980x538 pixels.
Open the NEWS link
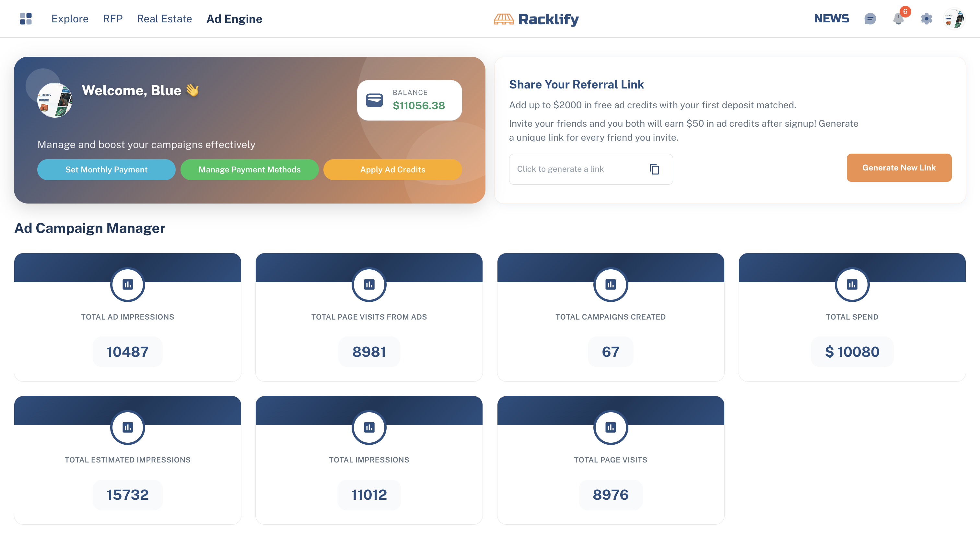pos(831,19)
